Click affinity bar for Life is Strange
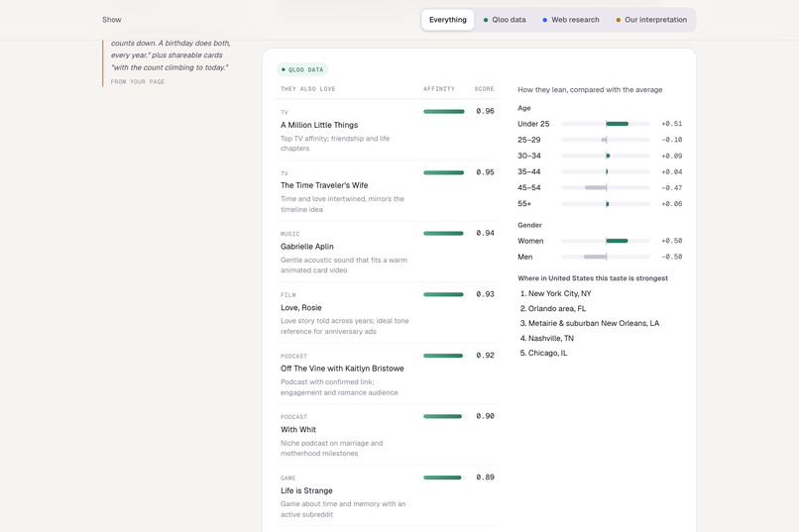This screenshot has height=532, width=799. coord(444,478)
